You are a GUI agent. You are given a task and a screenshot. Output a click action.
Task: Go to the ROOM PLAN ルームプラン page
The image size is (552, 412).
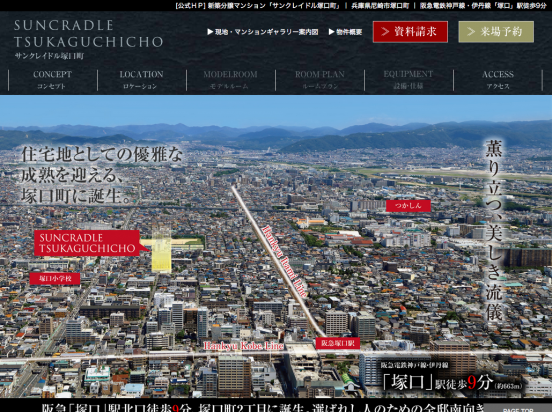point(320,80)
